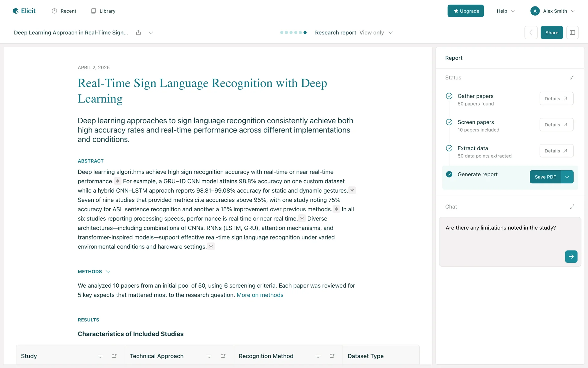Toggle the side panel layout icon

pyautogui.click(x=572, y=33)
